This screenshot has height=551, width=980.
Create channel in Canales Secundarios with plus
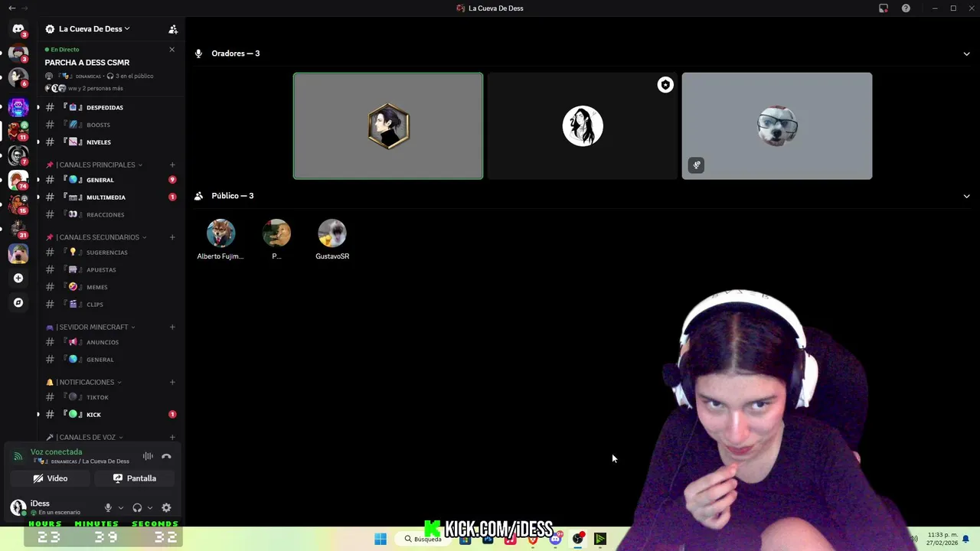(172, 237)
